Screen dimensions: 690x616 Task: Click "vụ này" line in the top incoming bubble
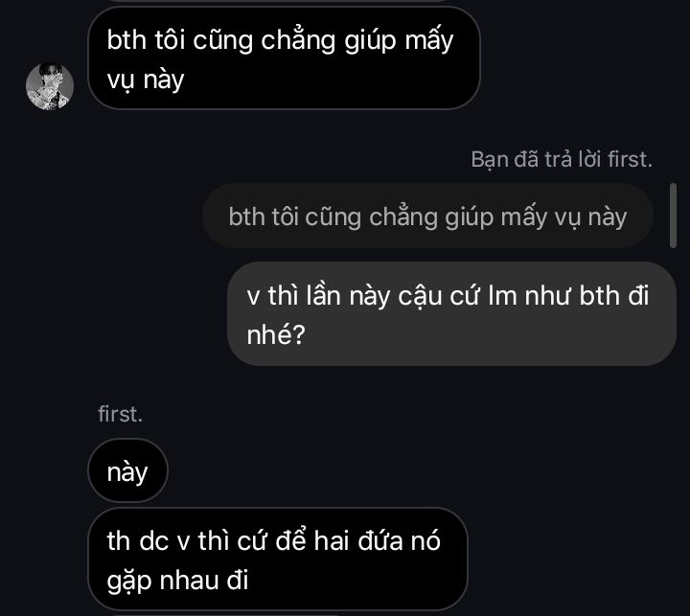146,80
